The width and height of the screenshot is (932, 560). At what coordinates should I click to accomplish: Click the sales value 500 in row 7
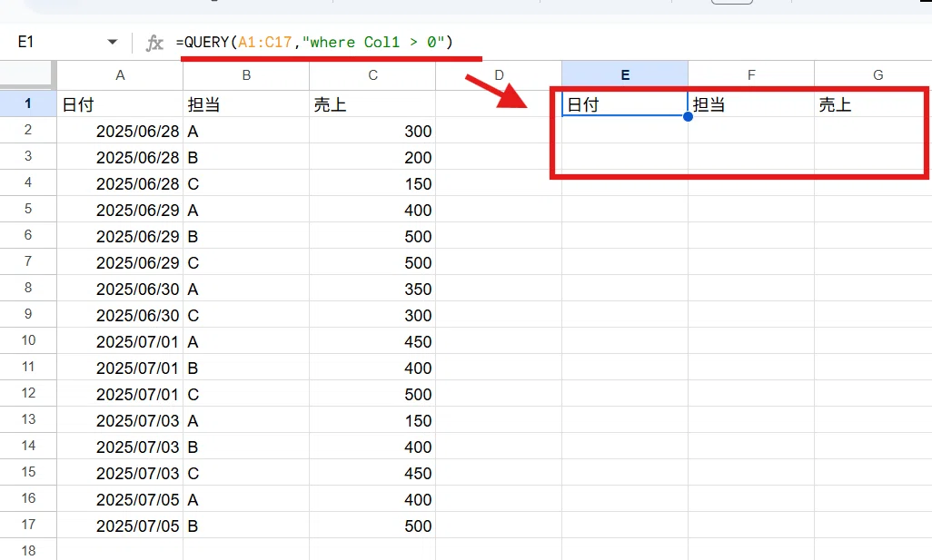372,262
